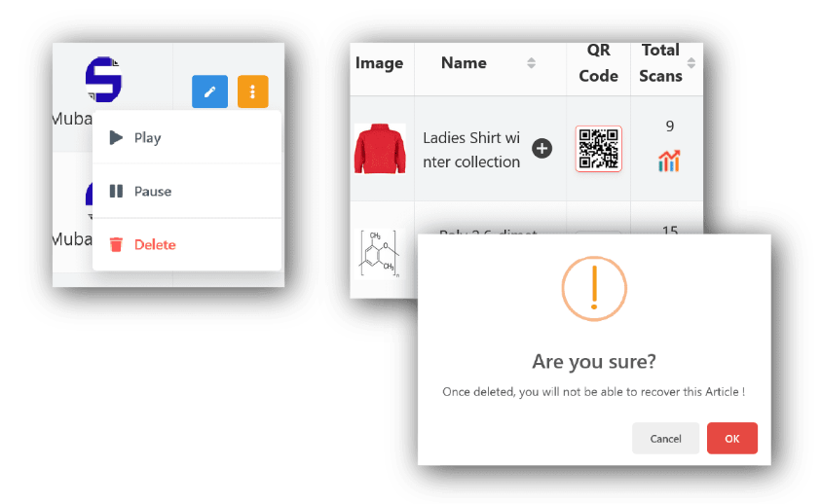Viewport: 821px width, 504px height.
Task: Select Play from the context menu
Action: click(x=147, y=138)
